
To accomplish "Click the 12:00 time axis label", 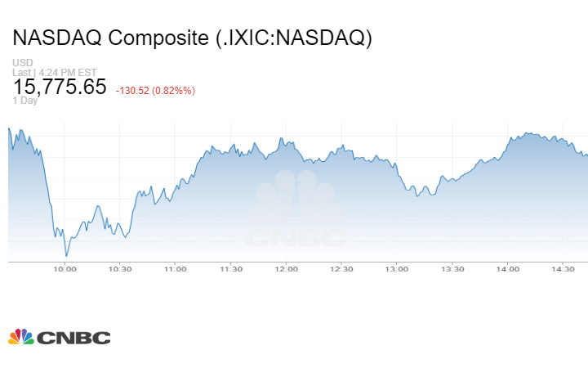I will point(286,269).
